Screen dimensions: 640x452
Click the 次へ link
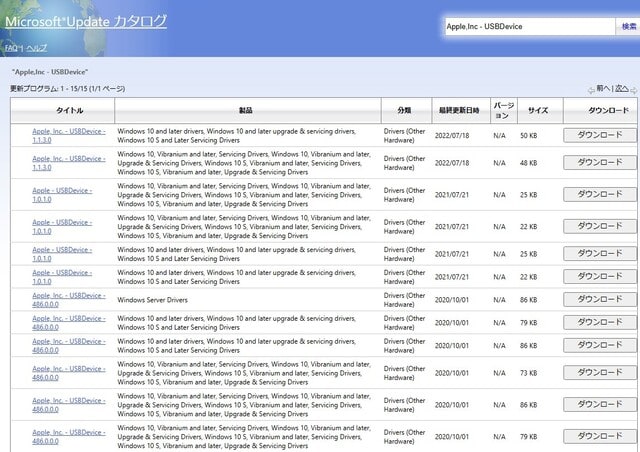click(x=622, y=88)
